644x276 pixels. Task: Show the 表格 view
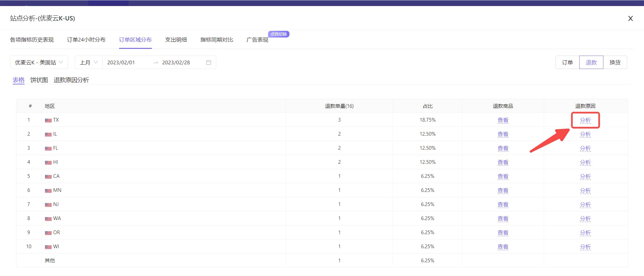(x=18, y=80)
